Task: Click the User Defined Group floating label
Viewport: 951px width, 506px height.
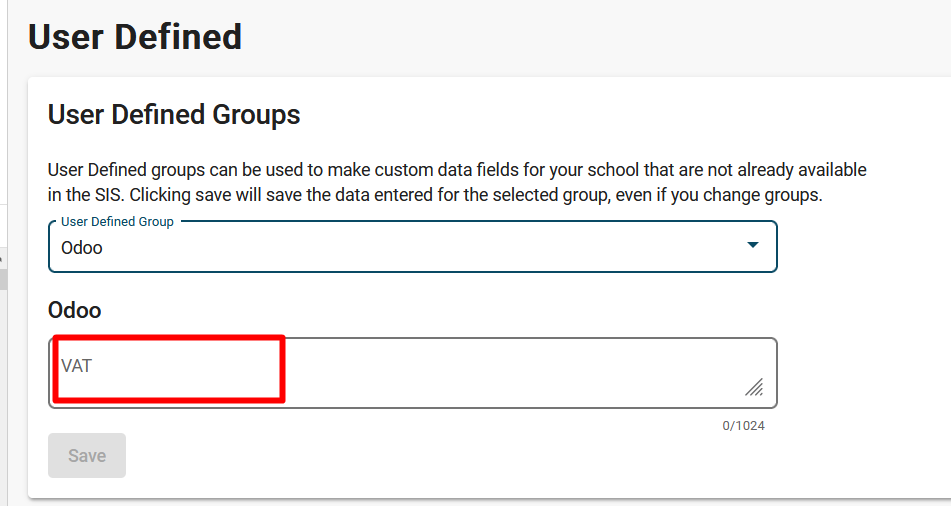Action: [117, 222]
